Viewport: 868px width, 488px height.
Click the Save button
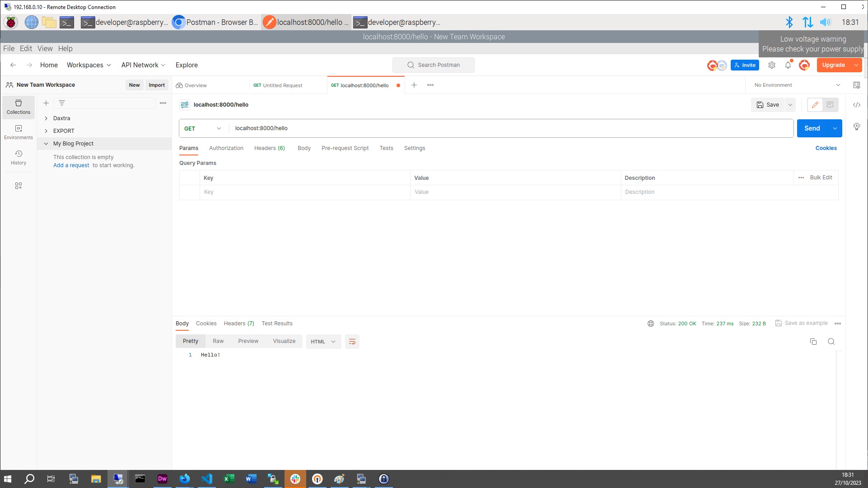click(x=768, y=105)
